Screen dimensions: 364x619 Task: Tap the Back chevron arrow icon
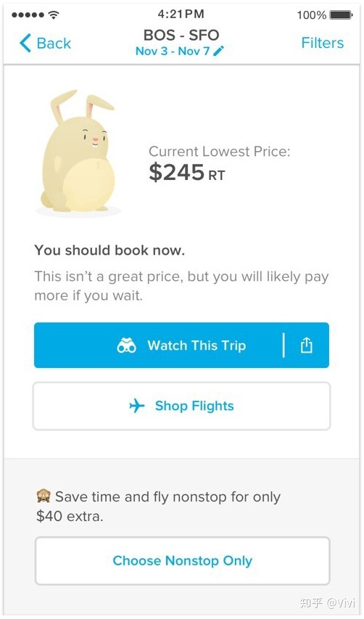pyautogui.click(x=25, y=43)
